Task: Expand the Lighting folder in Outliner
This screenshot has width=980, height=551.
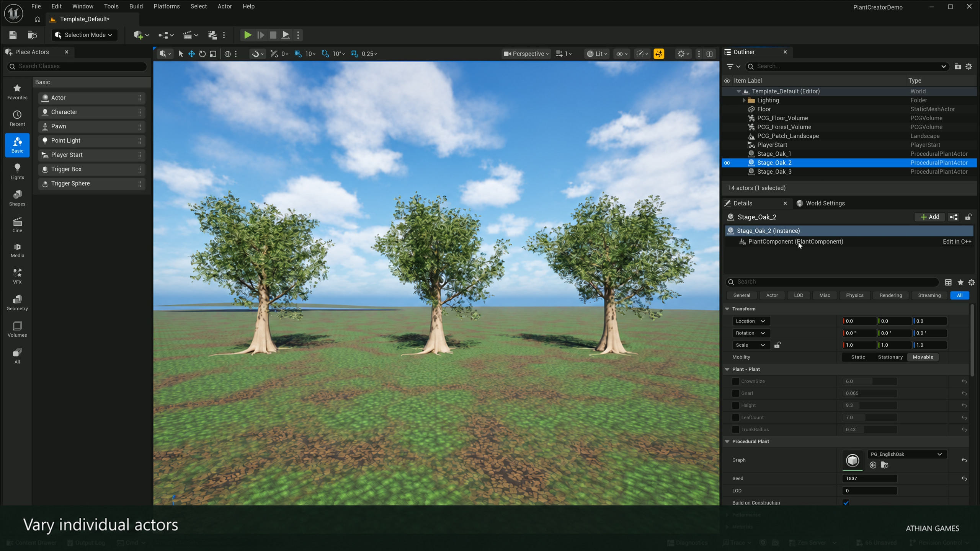Action: pos(744,100)
